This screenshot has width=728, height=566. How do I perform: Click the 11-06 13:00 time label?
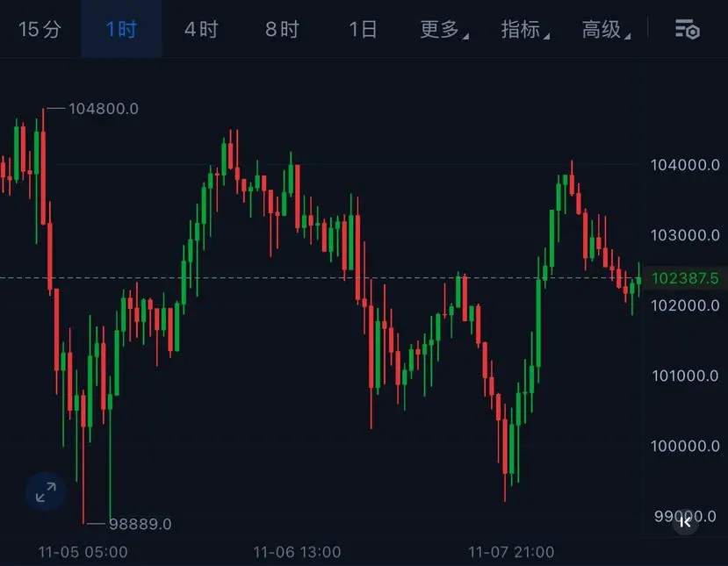(x=297, y=552)
